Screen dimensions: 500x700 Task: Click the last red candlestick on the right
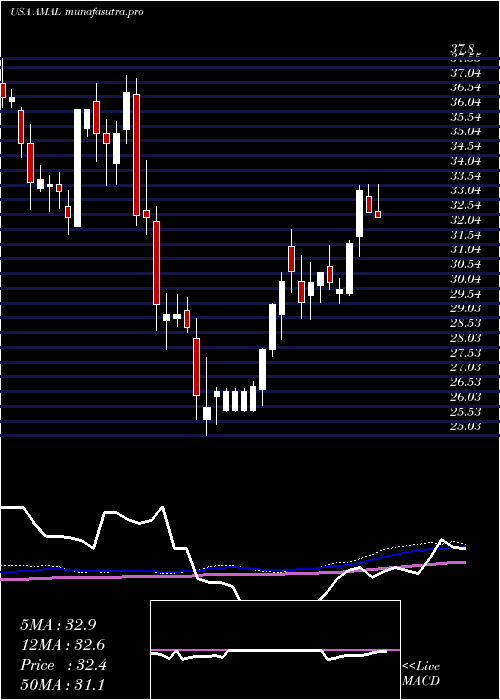tap(378, 214)
